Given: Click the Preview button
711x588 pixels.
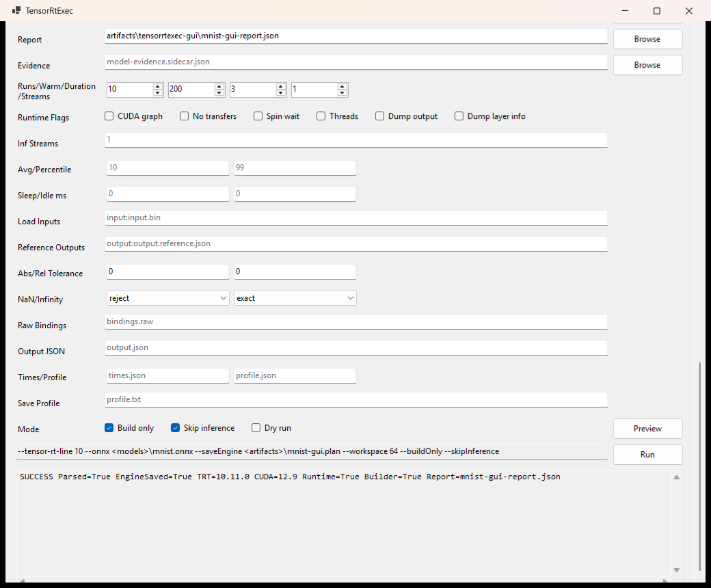Looking at the screenshot, I should point(647,429).
